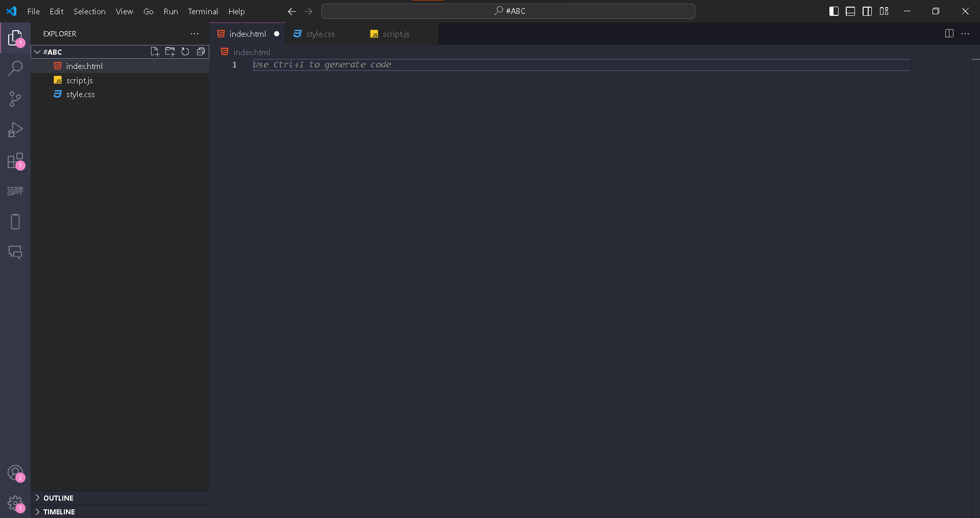The image size is (980, 518).
Task: Open the mobile device preview icon
Action: point(15,222)
